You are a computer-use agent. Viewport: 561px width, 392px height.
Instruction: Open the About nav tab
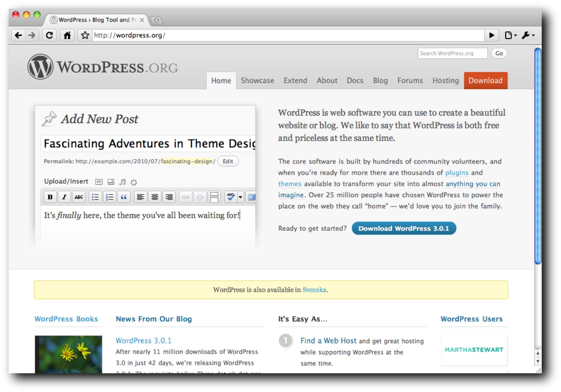pyautogui.click(x=327, y=80)
